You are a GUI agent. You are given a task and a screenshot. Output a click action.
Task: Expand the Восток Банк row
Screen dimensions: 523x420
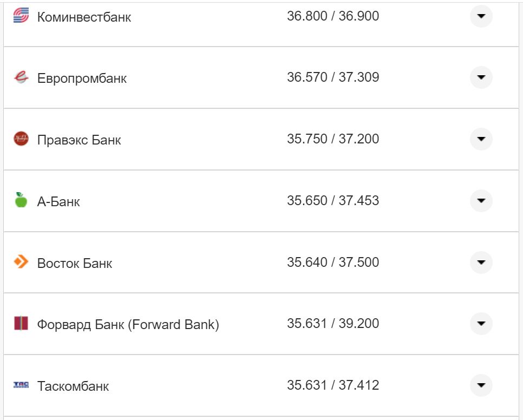click(x=481, y=262)
